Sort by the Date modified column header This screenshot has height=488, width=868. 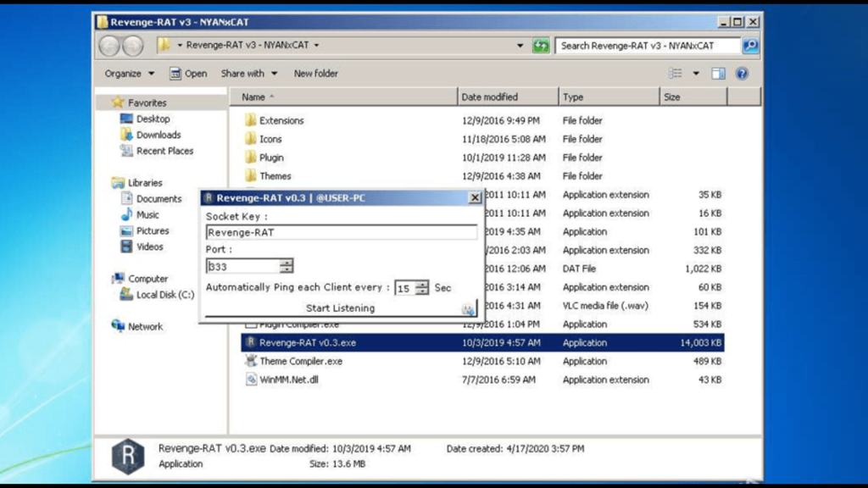tap(509, 97)
